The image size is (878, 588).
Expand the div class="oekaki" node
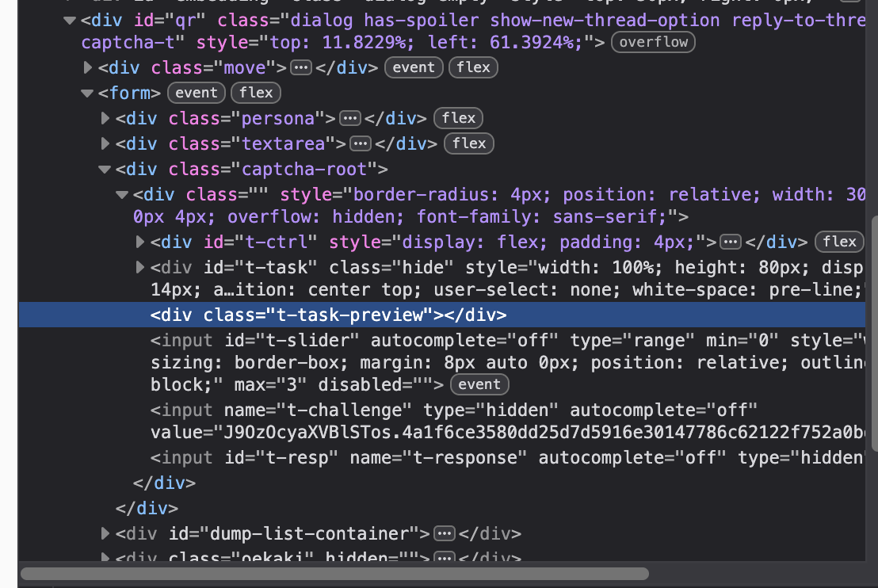point(105,558)
